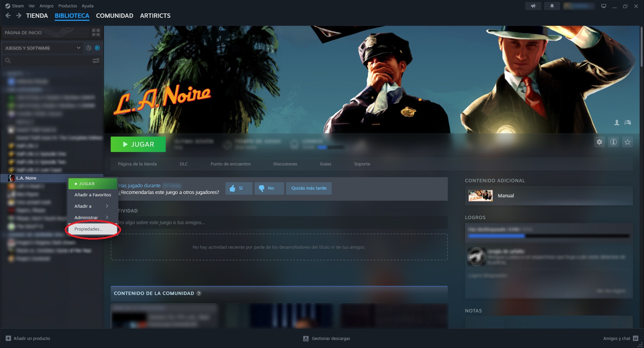Toggle sort by recent clock icon

tap(89, 48)
